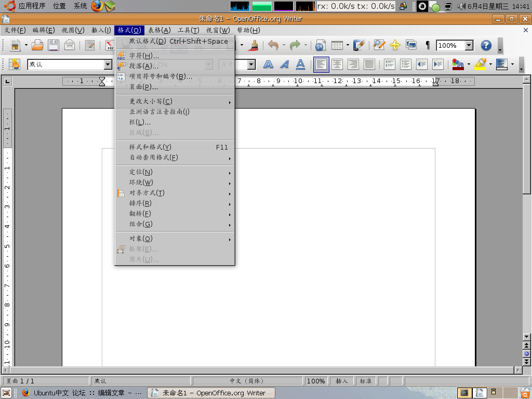Expand the 更改大小写(C) submenu
Viewport: 532px width, 399px height.
[175, 101]
